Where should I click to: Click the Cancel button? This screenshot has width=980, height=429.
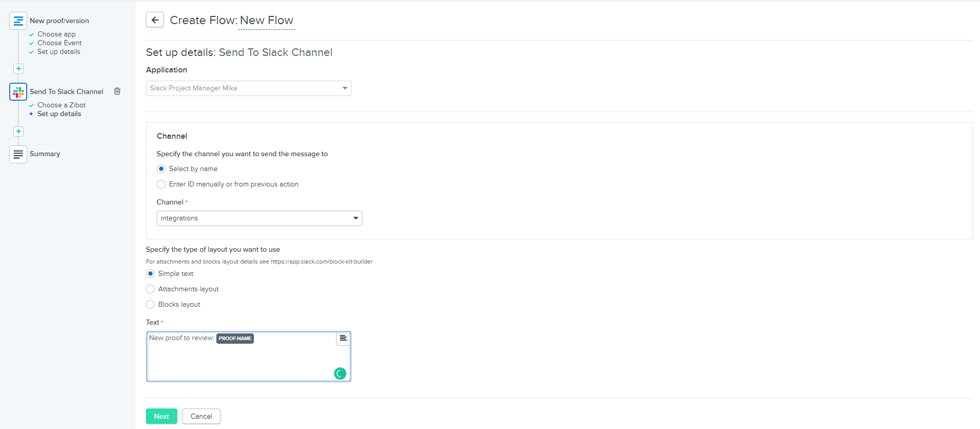(x=201, y=416)
